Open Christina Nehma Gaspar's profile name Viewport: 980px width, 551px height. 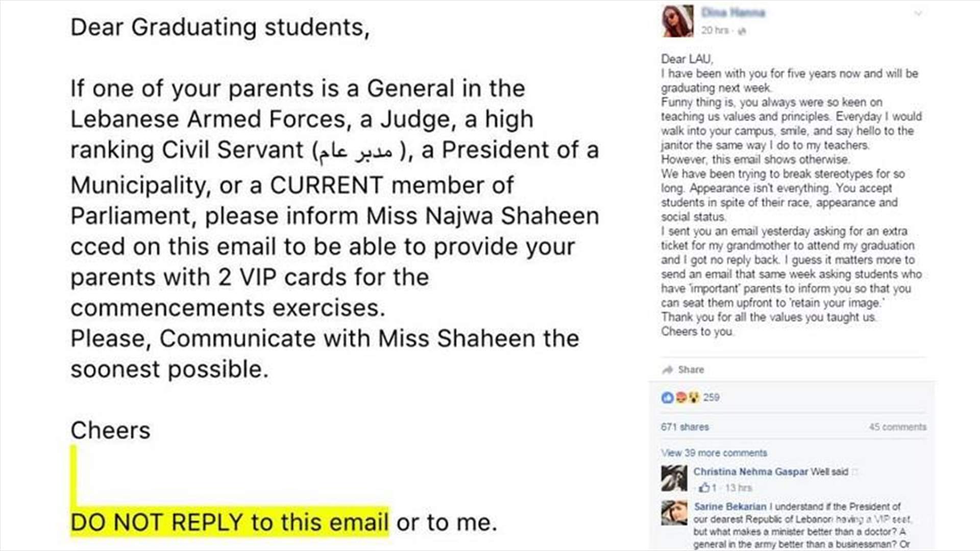click(750, 472)
